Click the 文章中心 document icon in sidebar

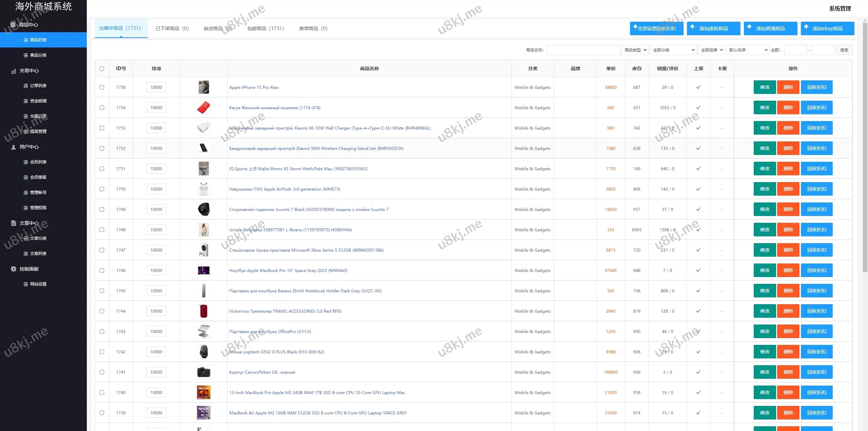tap(14, 223)
